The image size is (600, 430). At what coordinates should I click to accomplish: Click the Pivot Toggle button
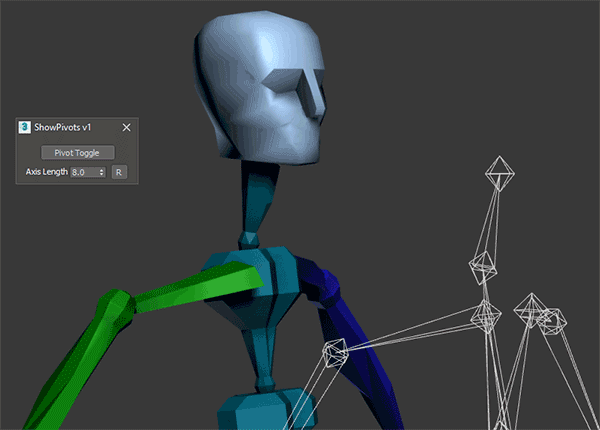[78, 153]
